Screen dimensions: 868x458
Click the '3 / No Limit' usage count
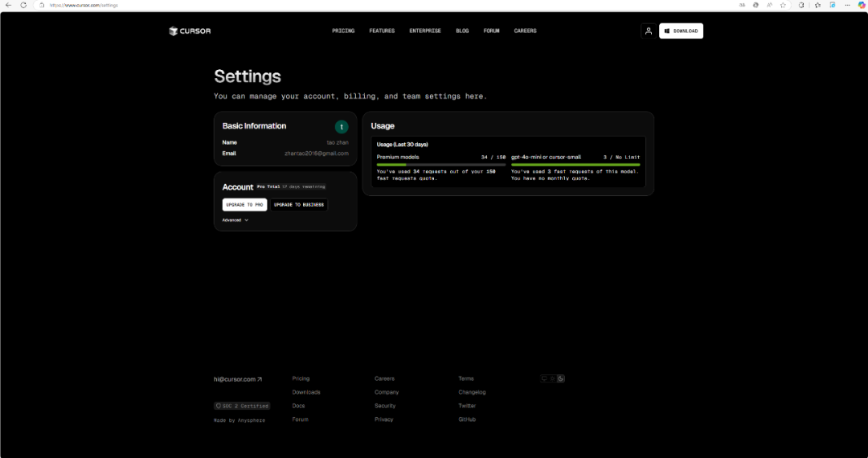621,157
